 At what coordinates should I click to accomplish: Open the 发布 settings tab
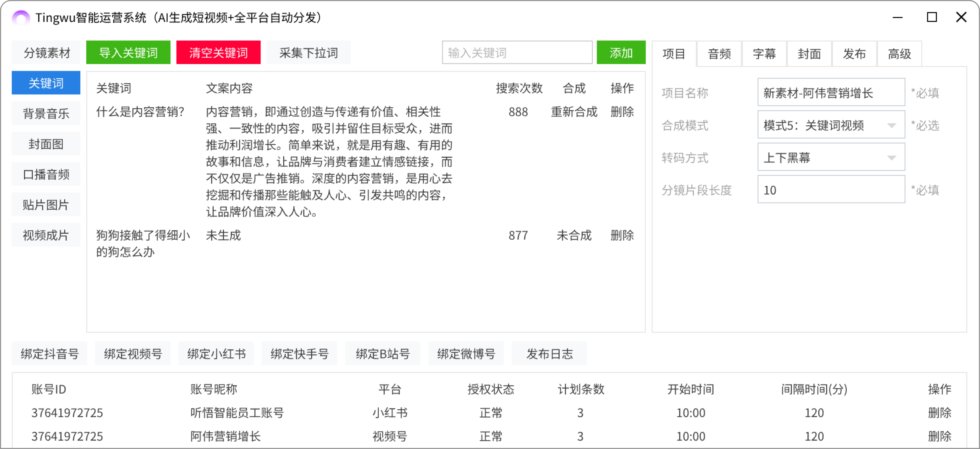tap(854, 54)
